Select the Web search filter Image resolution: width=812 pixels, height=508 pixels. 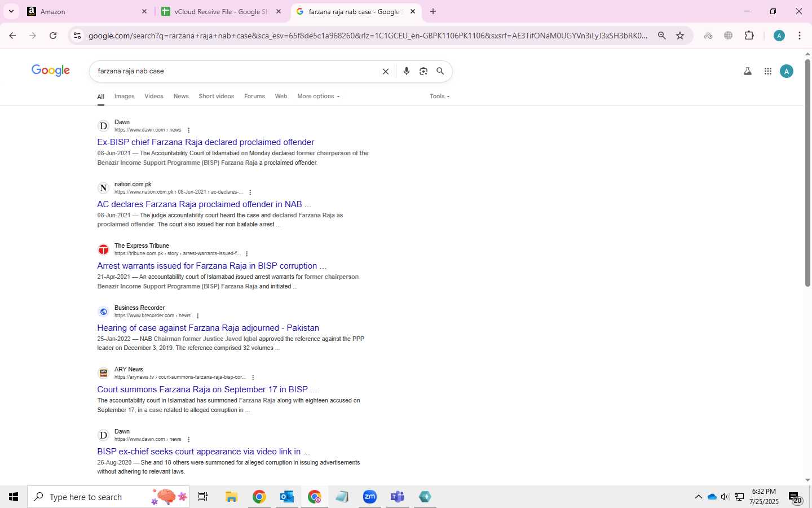(x=281, y=97)
